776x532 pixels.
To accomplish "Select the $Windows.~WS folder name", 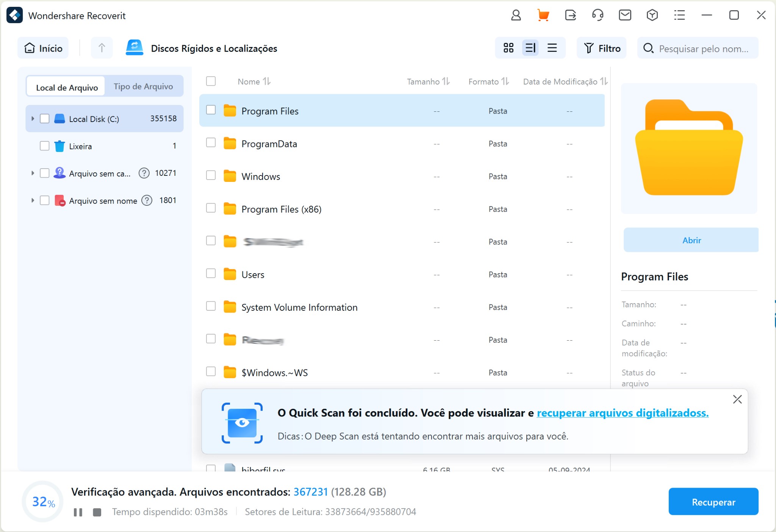I will tap(275, 373).
